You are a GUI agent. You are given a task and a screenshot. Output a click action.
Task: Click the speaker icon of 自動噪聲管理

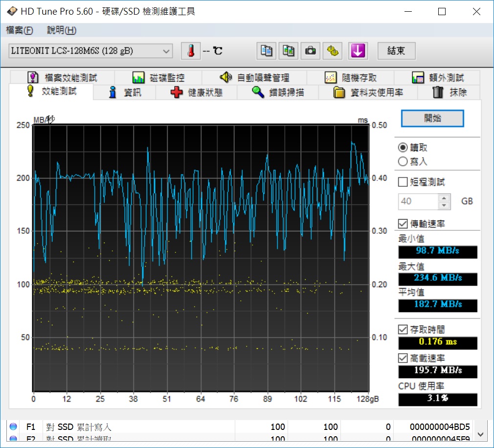point(225,77)
